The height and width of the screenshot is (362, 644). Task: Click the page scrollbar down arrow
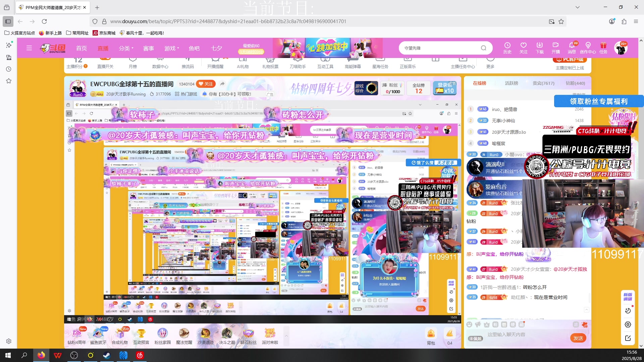(x=641, y=346)
